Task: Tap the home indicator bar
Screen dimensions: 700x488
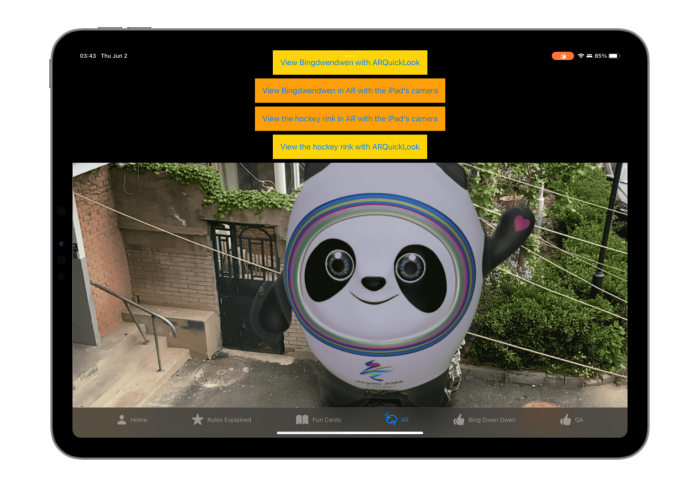Action: coord(350,433)
